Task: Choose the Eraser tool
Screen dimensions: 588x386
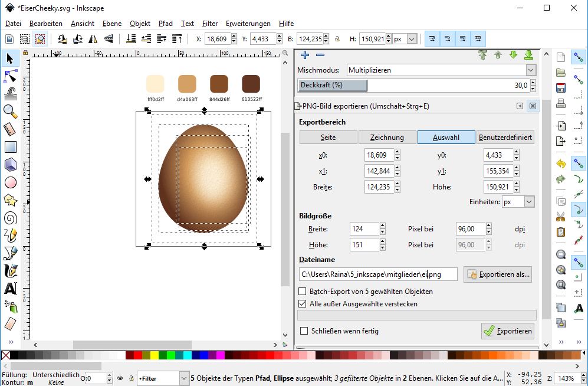Action: point(10,324)
